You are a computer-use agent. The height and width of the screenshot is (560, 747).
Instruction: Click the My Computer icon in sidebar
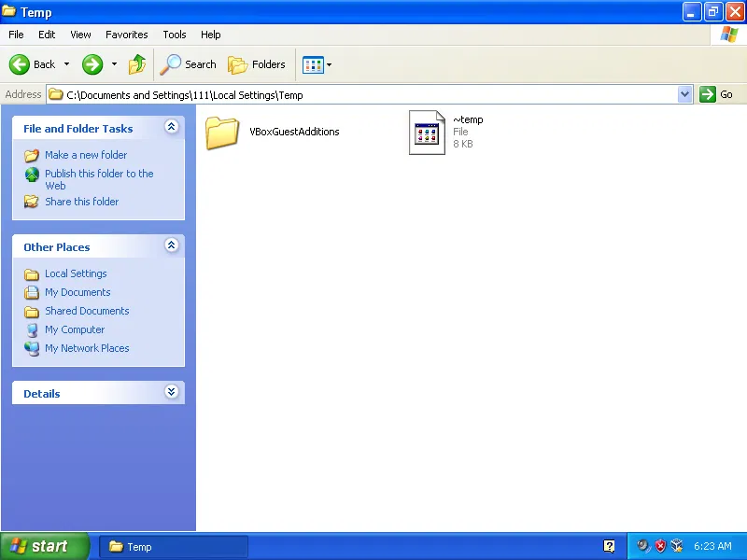pyautogui.click(x=32, y=330)
